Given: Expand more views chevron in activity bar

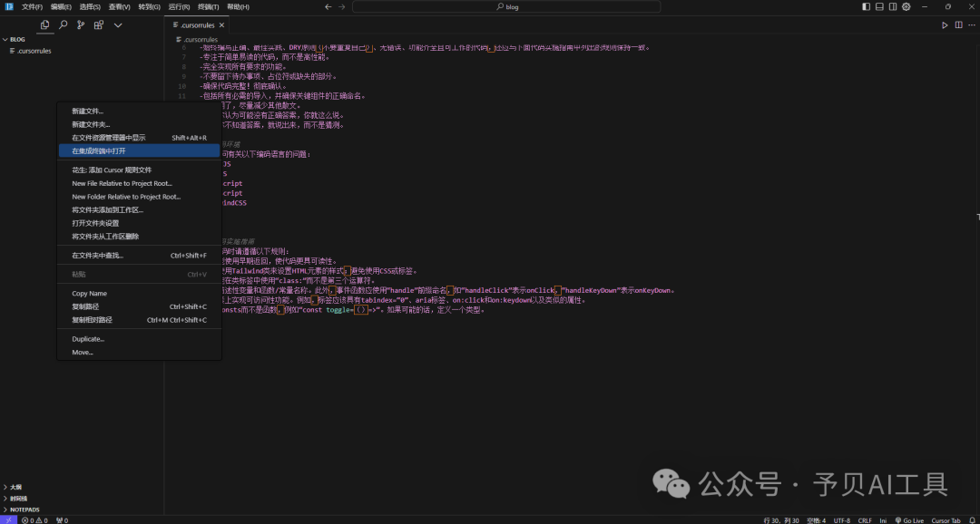Looking at the screenshot, I should point(117,25).
